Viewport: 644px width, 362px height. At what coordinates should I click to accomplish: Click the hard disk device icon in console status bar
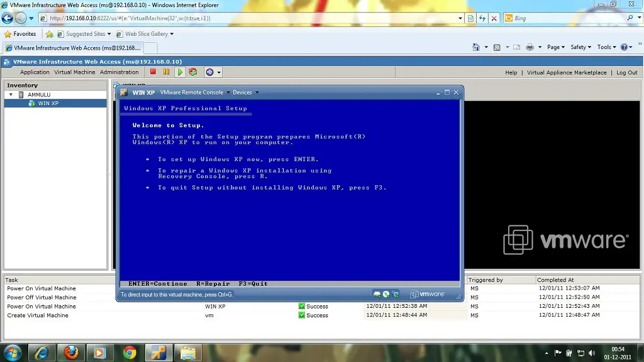click(377, 294)
